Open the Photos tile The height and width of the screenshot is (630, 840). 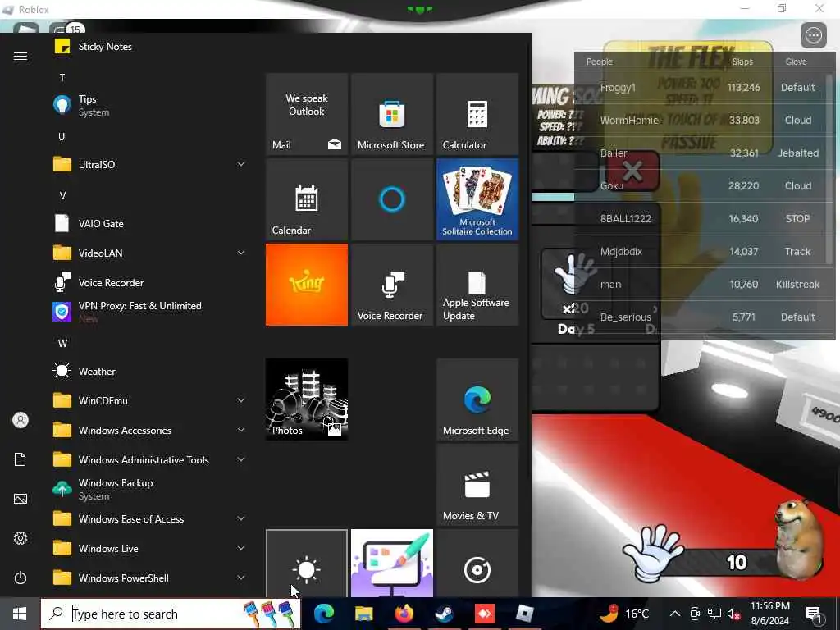point(307,399)
